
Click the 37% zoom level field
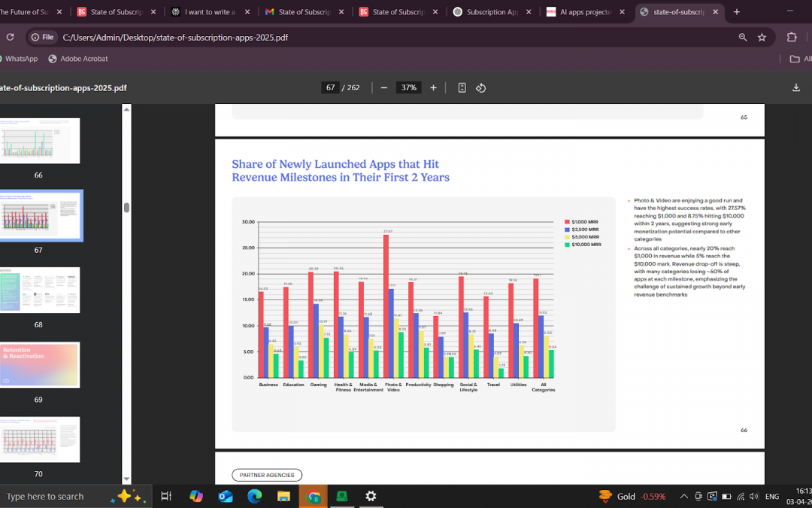point(408,87)
